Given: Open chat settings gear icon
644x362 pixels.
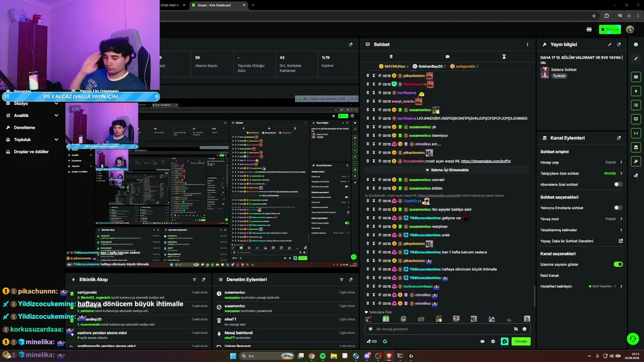Looking at the screenshot, I should click(x=493, y=341).
